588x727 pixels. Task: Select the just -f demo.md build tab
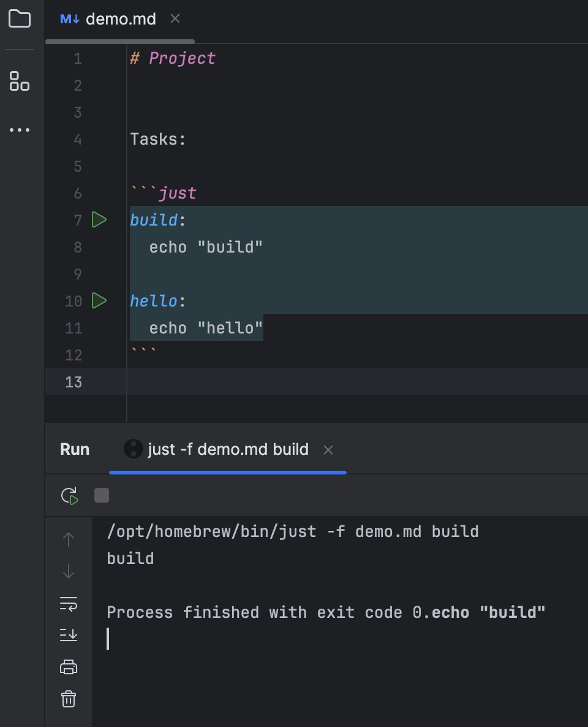pyautogui.click(x=228, y=449)
